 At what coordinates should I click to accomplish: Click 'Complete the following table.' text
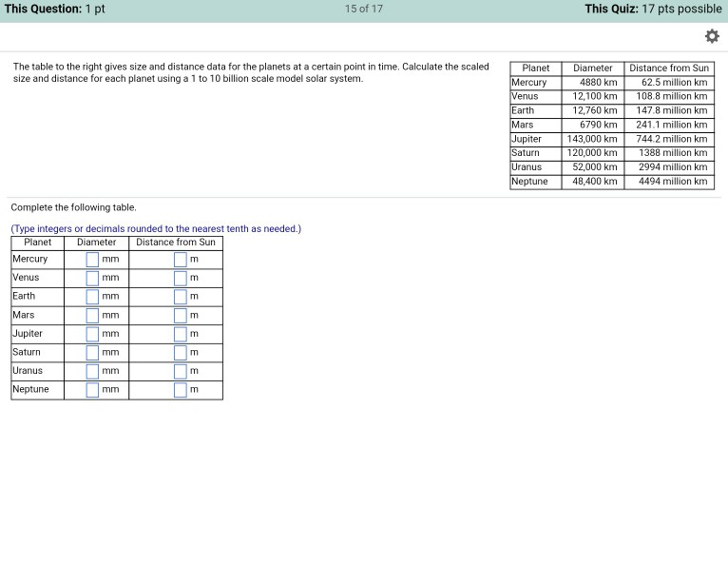[73, 207]
